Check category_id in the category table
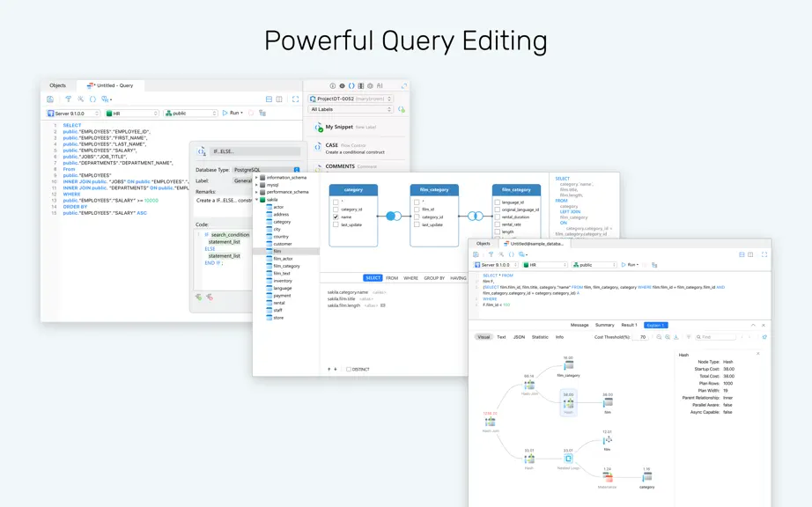 click(336, 209)
